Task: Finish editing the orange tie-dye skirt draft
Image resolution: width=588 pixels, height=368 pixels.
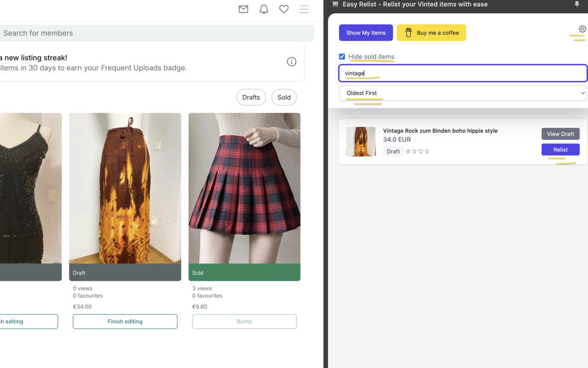Action: click(x=125, y=321)
